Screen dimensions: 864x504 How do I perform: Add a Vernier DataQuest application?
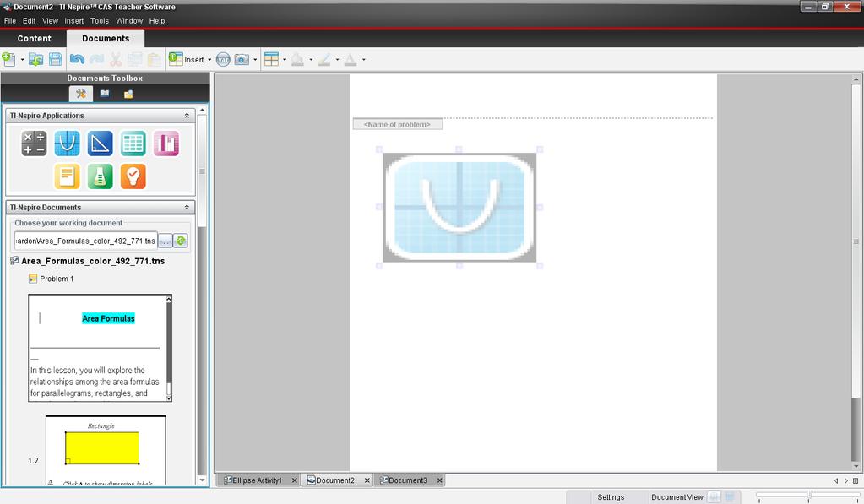(101, 176)
